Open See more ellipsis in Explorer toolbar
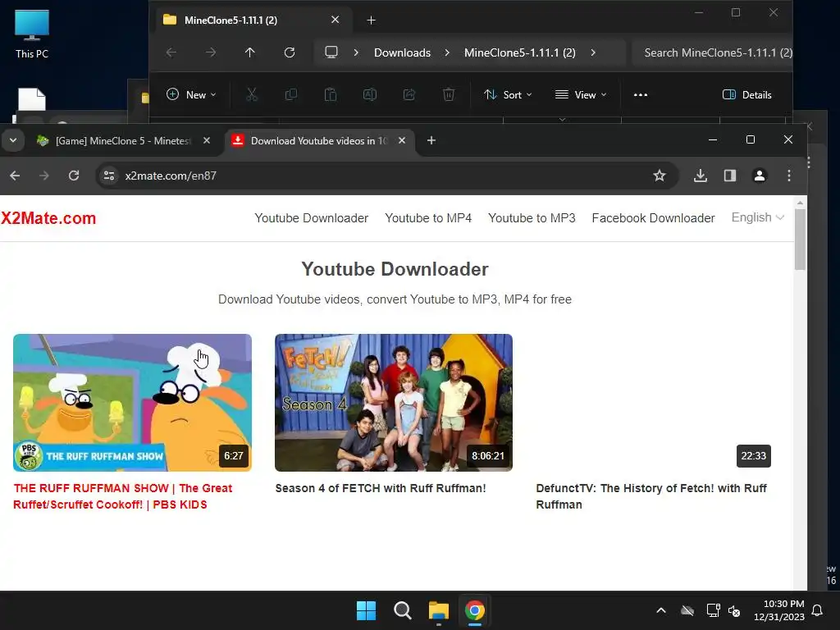The image size is (840, 630). pos(640,95)
